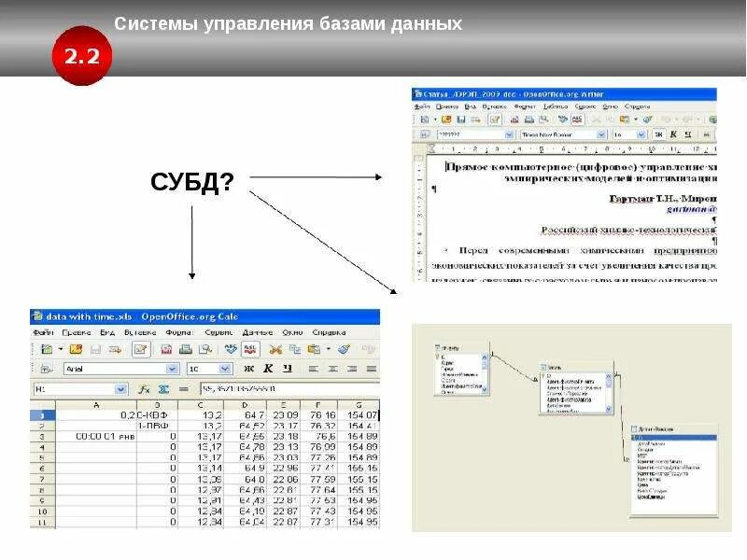Open Справка menu in Calc window
Screen dimensions: 747x560
pyautogui.click(x=329, y=332)
